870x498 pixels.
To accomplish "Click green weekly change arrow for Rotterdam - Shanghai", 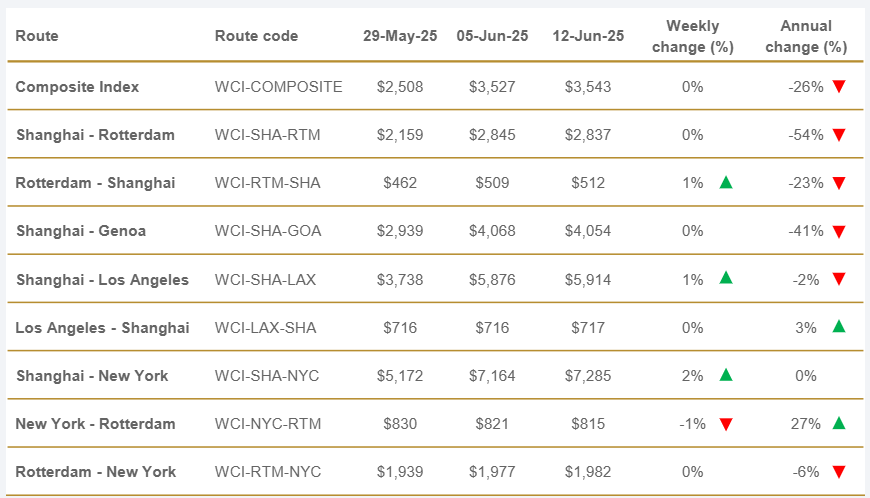I will pos(726,183).
